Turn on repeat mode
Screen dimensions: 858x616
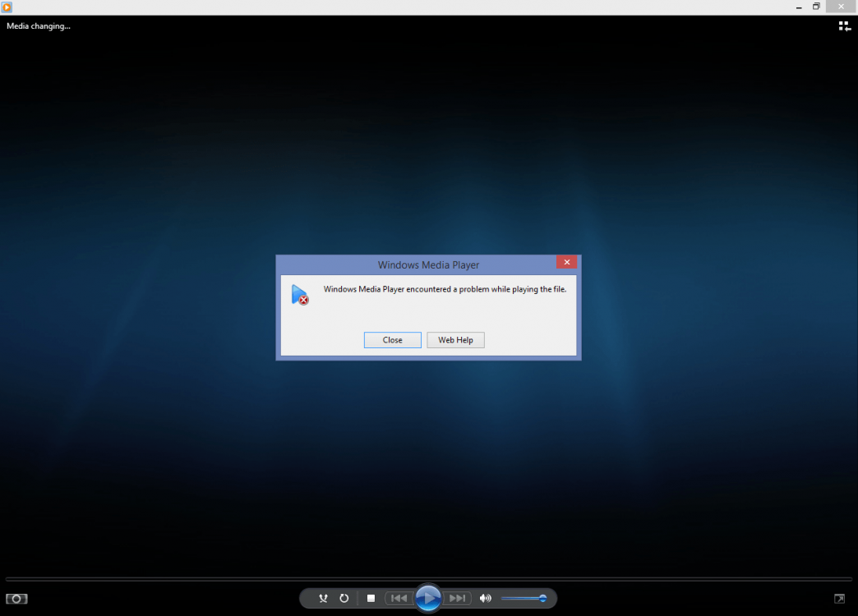pyautogui.click(x=344, y=598)
